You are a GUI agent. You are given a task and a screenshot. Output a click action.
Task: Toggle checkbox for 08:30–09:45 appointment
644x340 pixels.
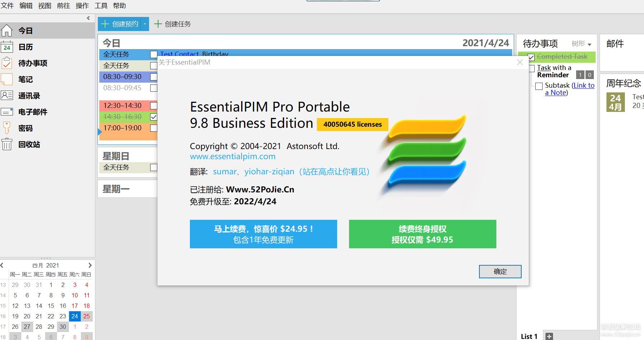click(x=154, y=88)
